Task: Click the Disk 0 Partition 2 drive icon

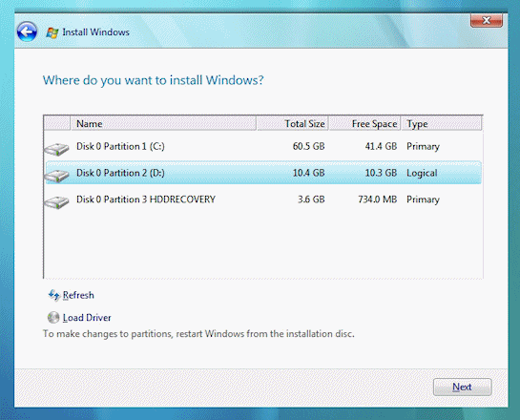Action: (x=56, y=176)
